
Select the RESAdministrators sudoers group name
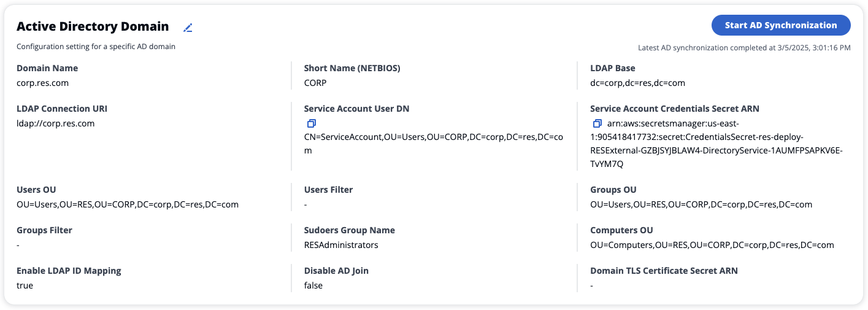tap(341, 245)
